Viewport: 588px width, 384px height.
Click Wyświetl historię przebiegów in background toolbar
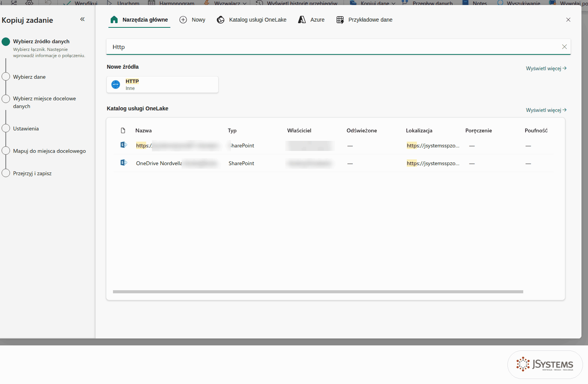click(297, 3)
